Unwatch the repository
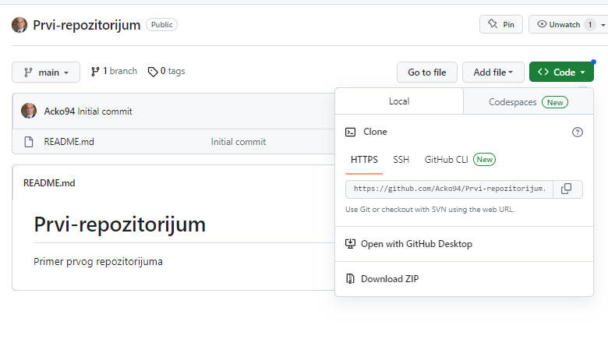 pos(558,24)
